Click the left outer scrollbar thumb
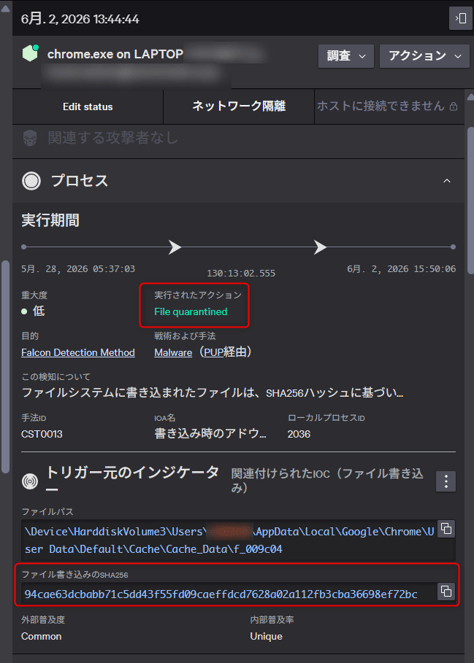 coord(5,367)
